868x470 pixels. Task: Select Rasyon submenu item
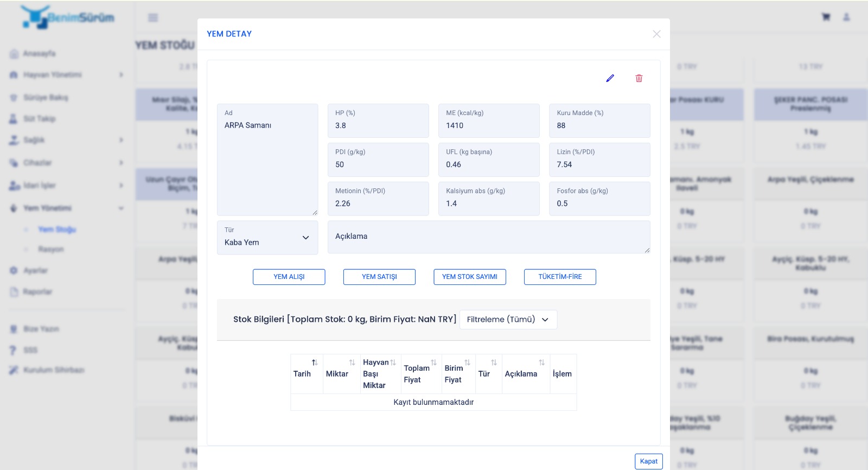click(51, 249)
